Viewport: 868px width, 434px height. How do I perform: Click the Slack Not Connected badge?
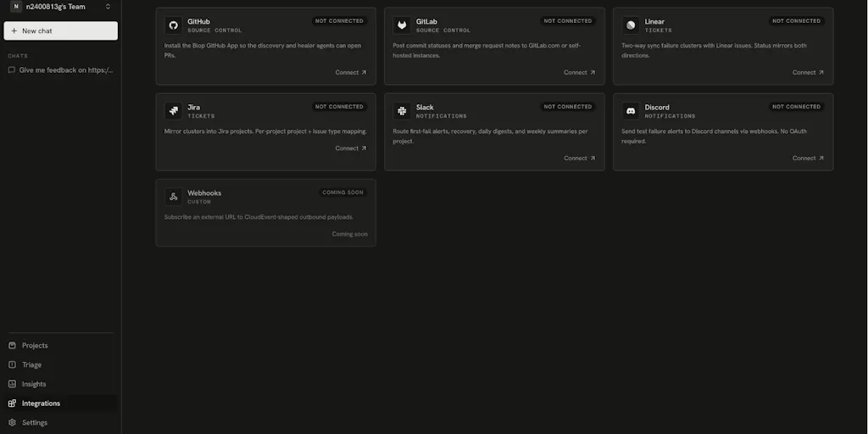tap(568, 107)
